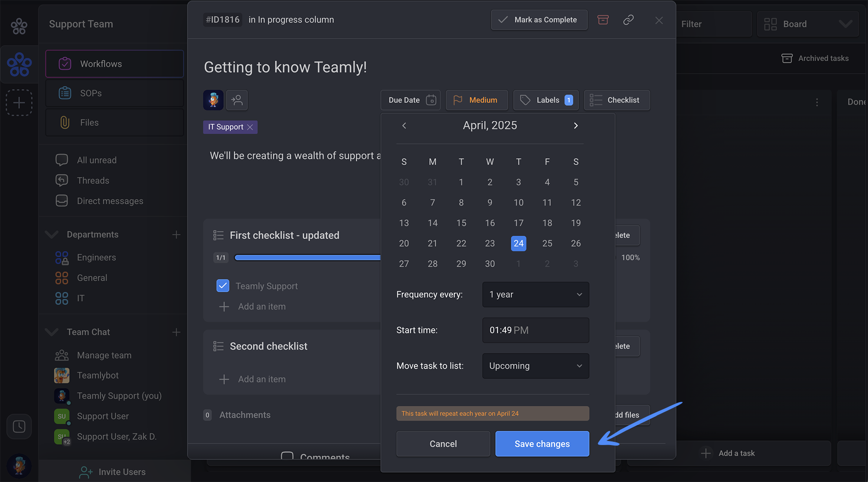Click the assignee avatar on the task
Screen dimensions: 868x482
pos(213,100)
